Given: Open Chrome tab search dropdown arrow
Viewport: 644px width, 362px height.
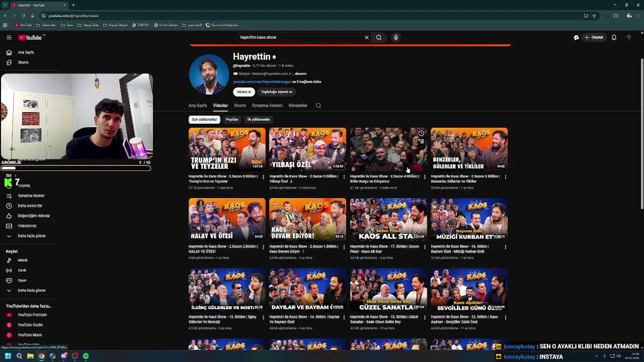Looking at the screenshot, I should click(5, 5).
